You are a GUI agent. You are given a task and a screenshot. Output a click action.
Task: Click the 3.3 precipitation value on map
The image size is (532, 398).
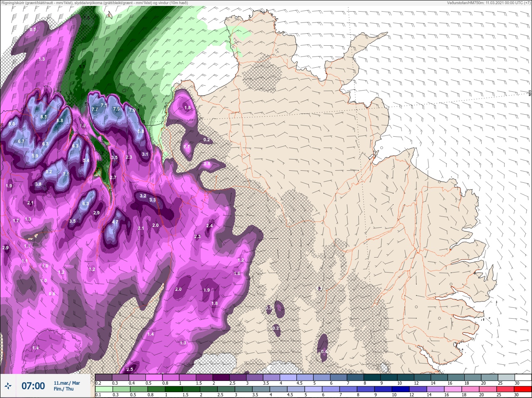point(153,200)
